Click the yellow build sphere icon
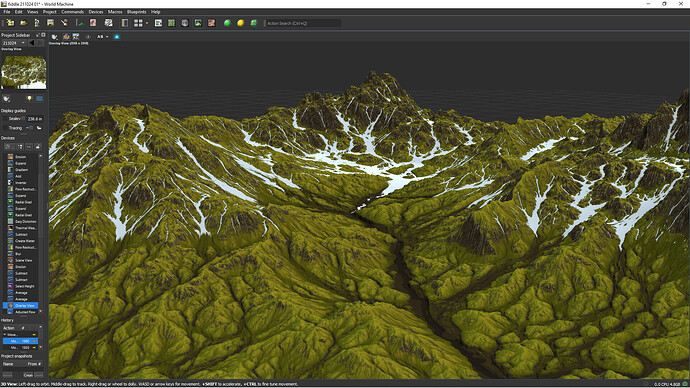Viewport: 690px width, 388px height. coord(240,23)
